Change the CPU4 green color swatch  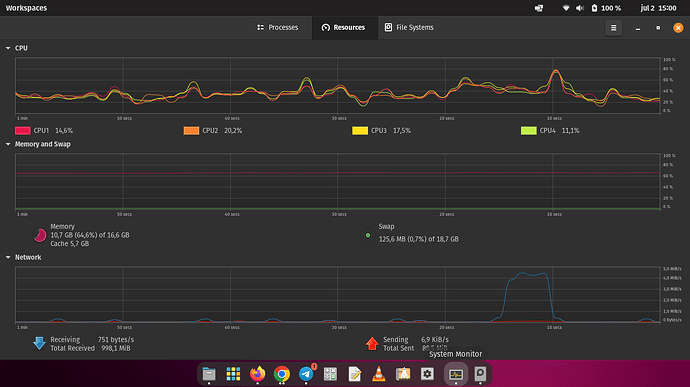click(x=529, y=131)
